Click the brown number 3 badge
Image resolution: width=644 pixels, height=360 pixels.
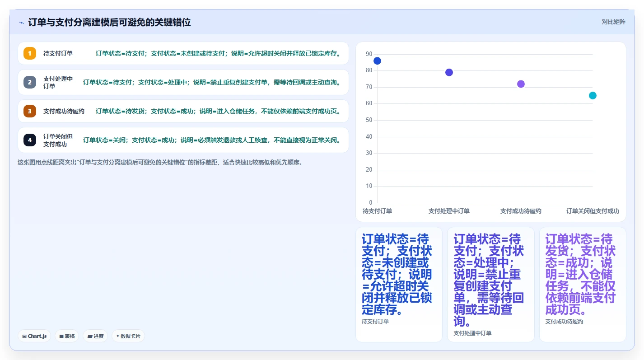coord(30,111)
